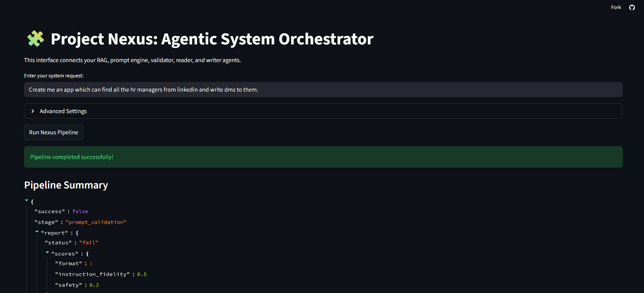Click the 'Enter your system request:' label

coord(54,76)
